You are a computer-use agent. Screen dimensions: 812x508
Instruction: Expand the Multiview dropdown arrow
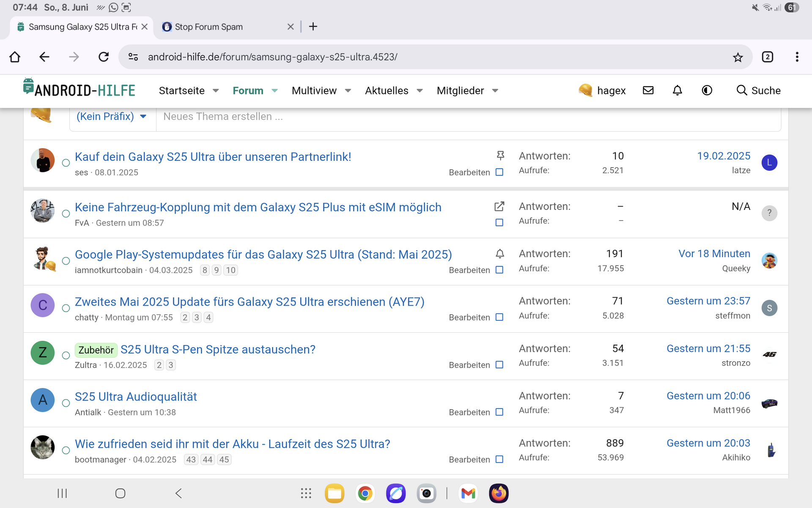pyautogui.click(x=348, y=91)
